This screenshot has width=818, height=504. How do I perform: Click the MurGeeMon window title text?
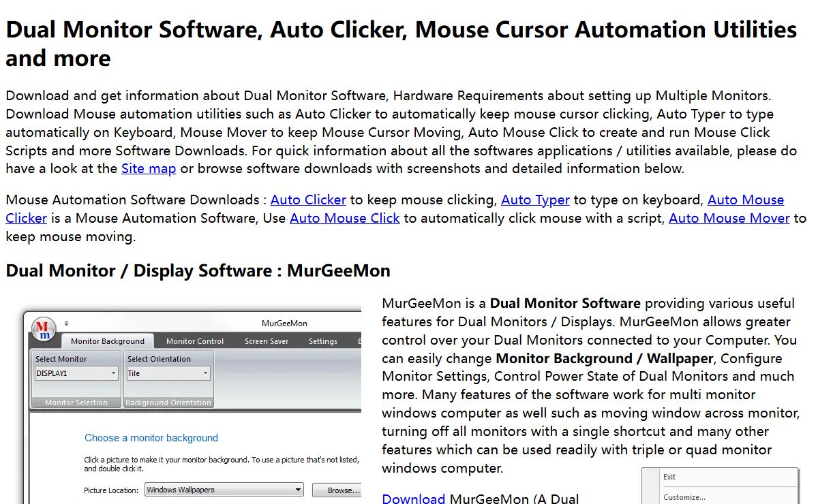click(284, 324)
